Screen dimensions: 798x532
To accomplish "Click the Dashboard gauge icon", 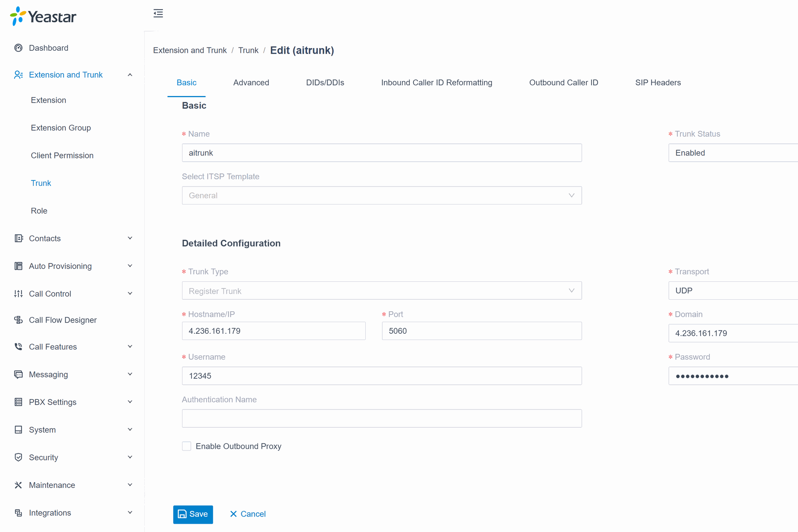I will coord(18,48).
